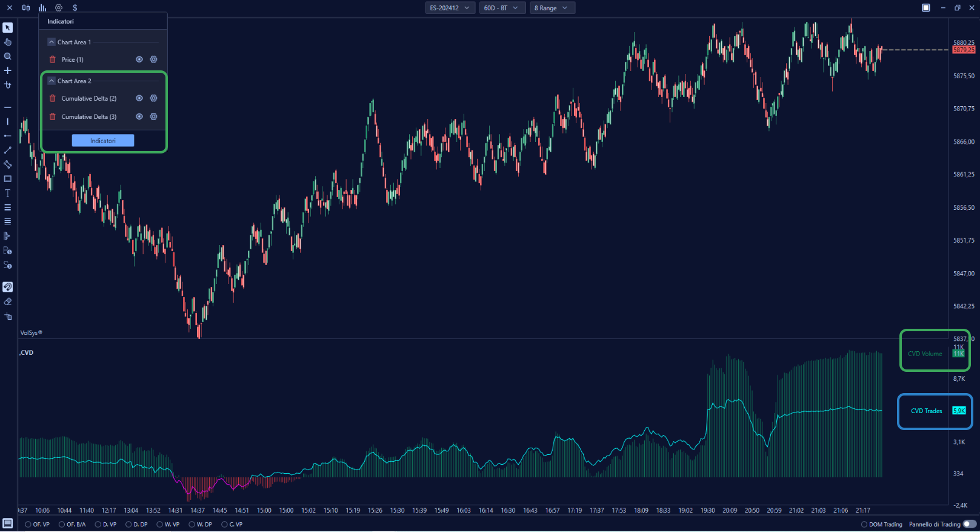Image resolution: width=980 pixels, height=532 pixels.
Task: Select the horizontal line drawing tool
Action: [7, 107]
